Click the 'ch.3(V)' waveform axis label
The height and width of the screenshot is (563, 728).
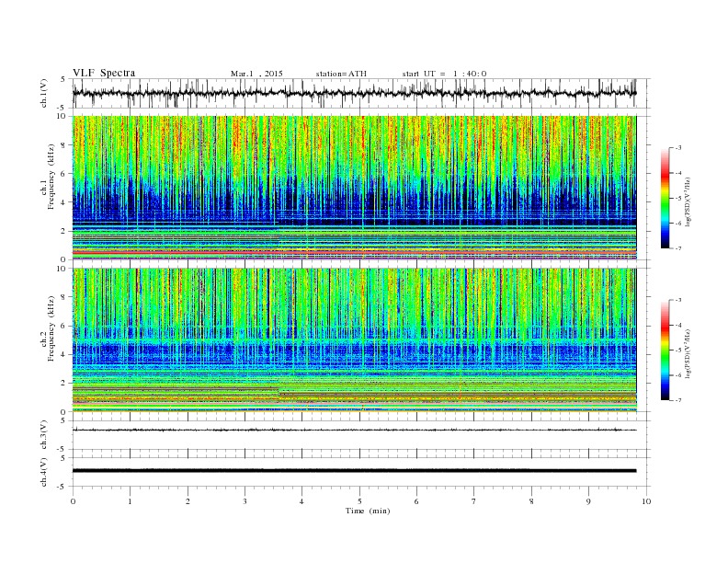click(x=44, y=435)
